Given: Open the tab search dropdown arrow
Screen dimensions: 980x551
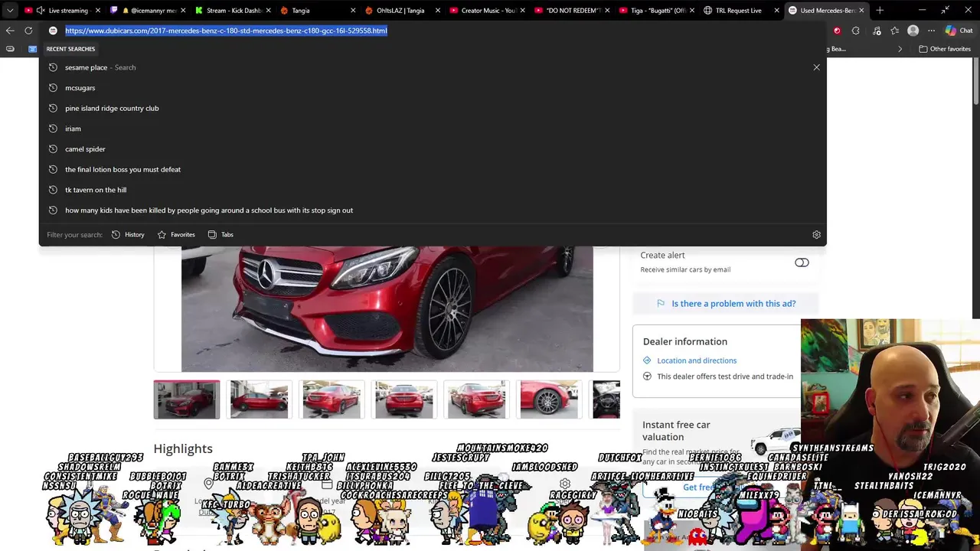Looking at the screenshot, I should point(10,11).
